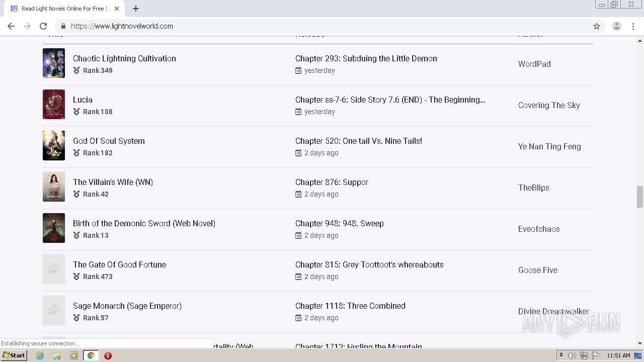Open Sage Monarch placeholder cover image

click(x=54, y=310)
